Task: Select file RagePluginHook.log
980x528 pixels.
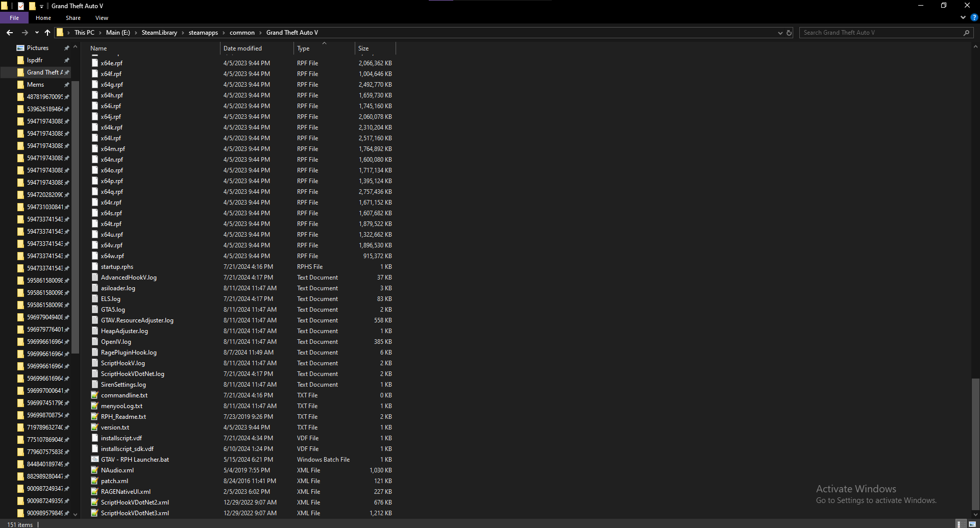Action: [129, 353]
